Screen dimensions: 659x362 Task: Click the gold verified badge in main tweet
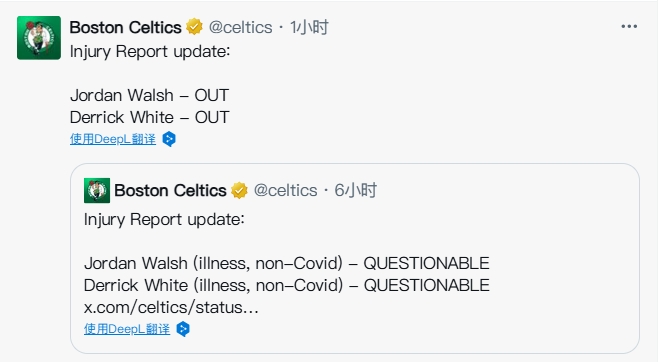coord(194,27)
